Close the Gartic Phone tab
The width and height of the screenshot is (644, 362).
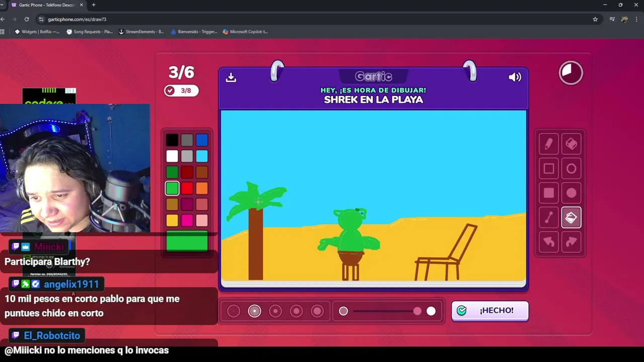pyautogui.click(x=82, y=5)
